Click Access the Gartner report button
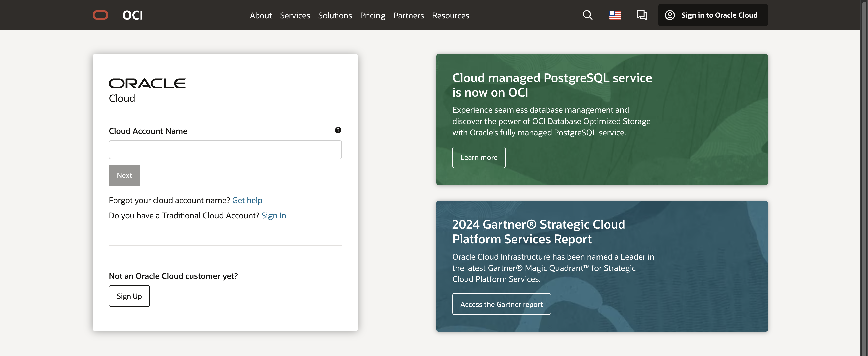This screenshot has height=356, width=868. click(501, 304)
